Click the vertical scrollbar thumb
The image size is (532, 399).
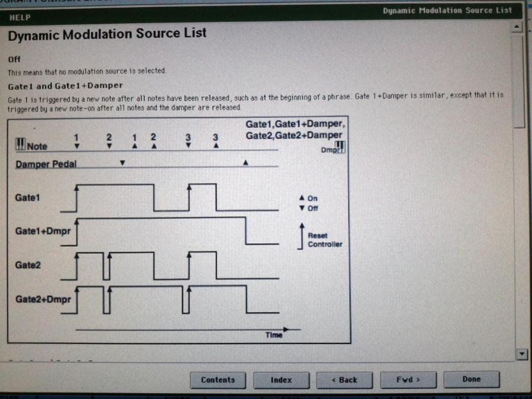[519, 81]
